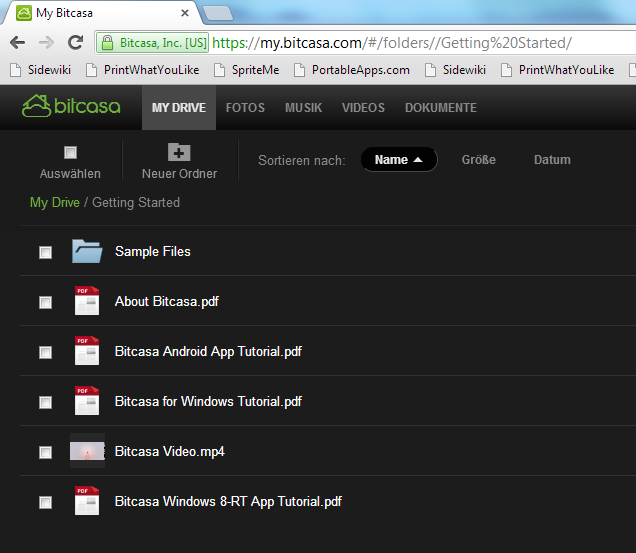Open a new browser tab
Image resolution: width=636 pixels, height=553 pixels.
(218, 13)
